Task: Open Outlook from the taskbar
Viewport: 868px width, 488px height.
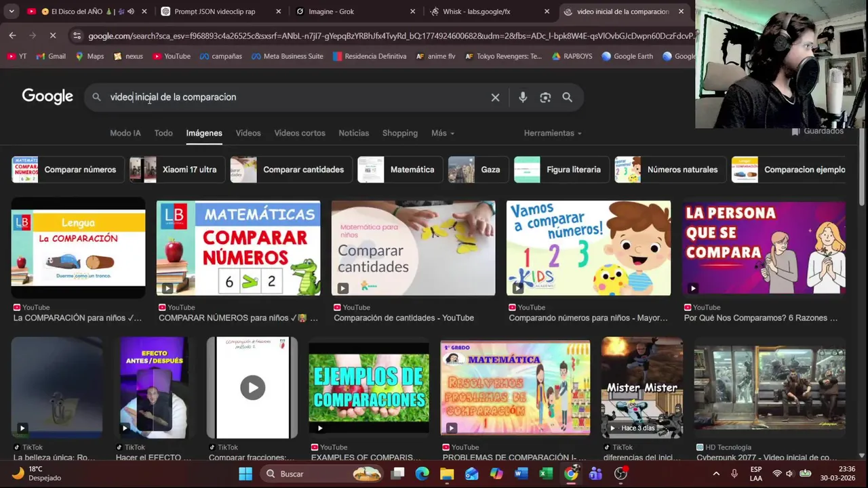Action: point(471,474)
